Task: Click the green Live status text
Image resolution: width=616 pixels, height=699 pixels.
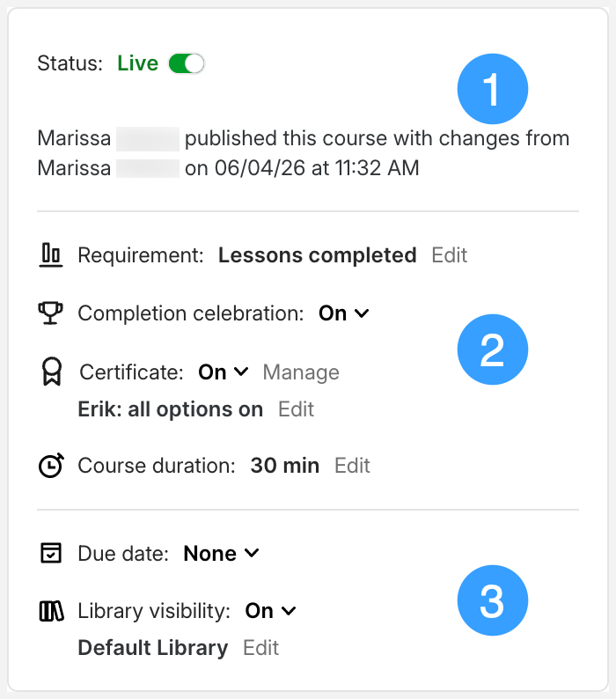Action: coord(138,63)
